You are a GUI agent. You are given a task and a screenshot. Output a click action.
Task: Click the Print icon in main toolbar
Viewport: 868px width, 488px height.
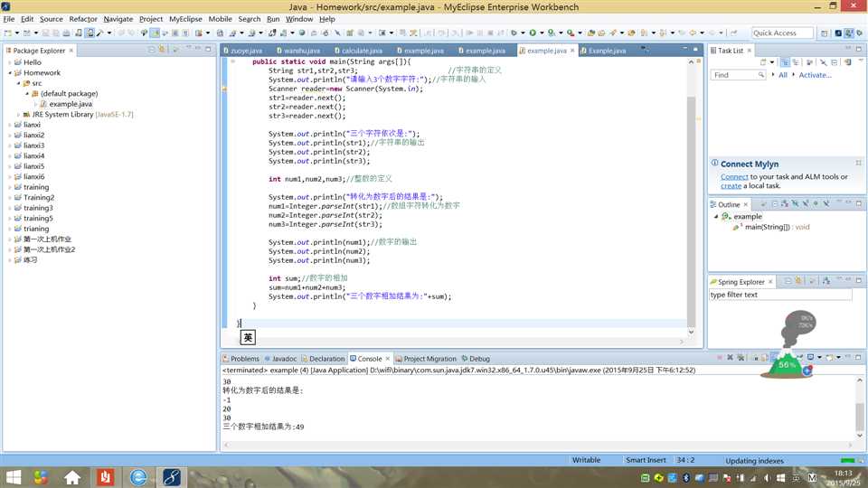[x=66, y=33]
